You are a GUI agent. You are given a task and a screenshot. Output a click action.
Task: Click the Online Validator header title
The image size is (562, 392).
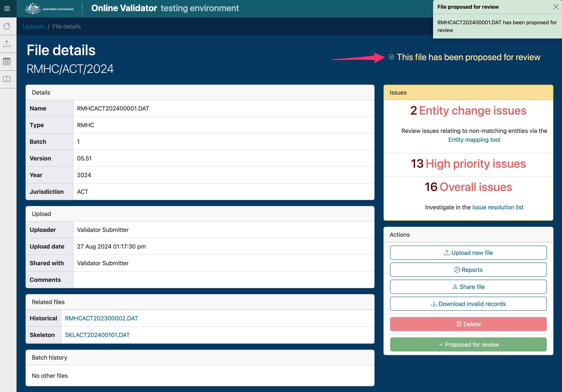coord(124,8)
